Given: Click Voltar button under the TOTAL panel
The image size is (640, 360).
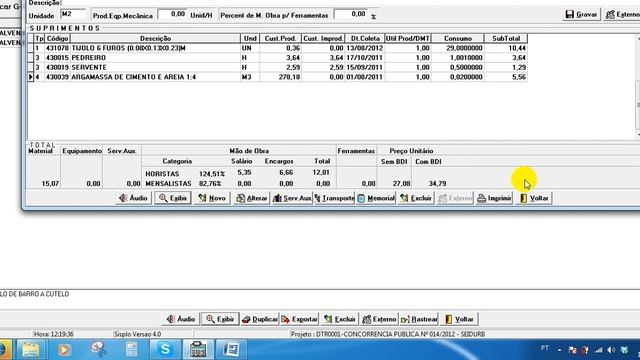Looking at the screenshot, I should [534, 198].
